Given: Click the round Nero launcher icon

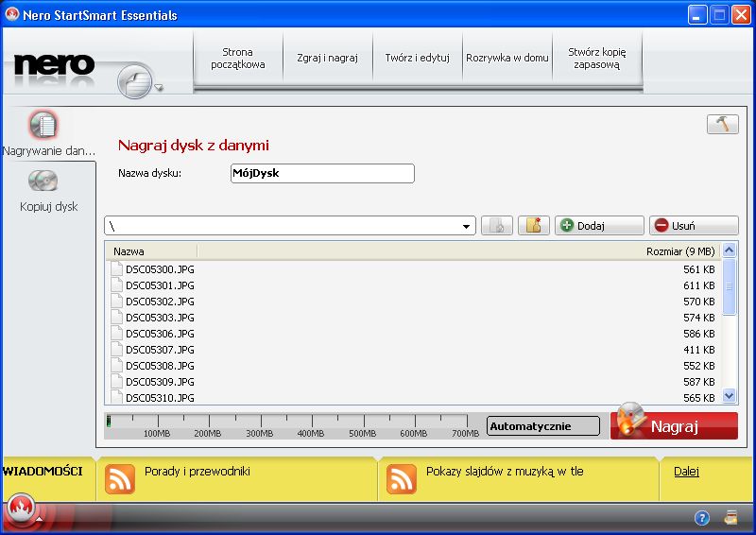Looking at the screenshot, I should click(x=135, y=80).
